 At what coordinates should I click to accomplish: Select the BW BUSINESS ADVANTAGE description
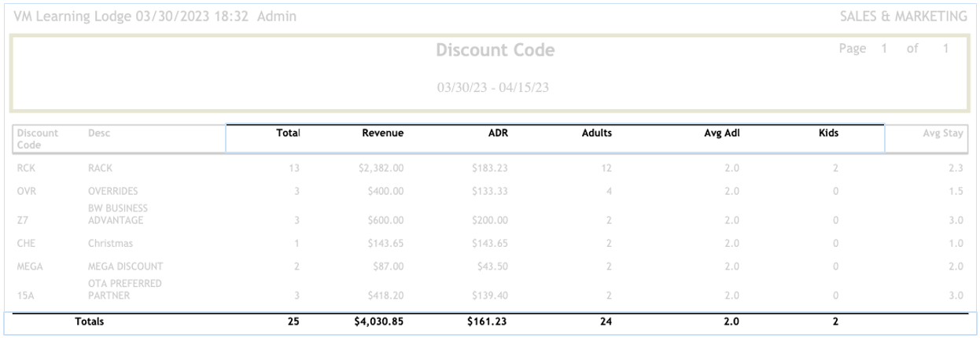(118, 214)
